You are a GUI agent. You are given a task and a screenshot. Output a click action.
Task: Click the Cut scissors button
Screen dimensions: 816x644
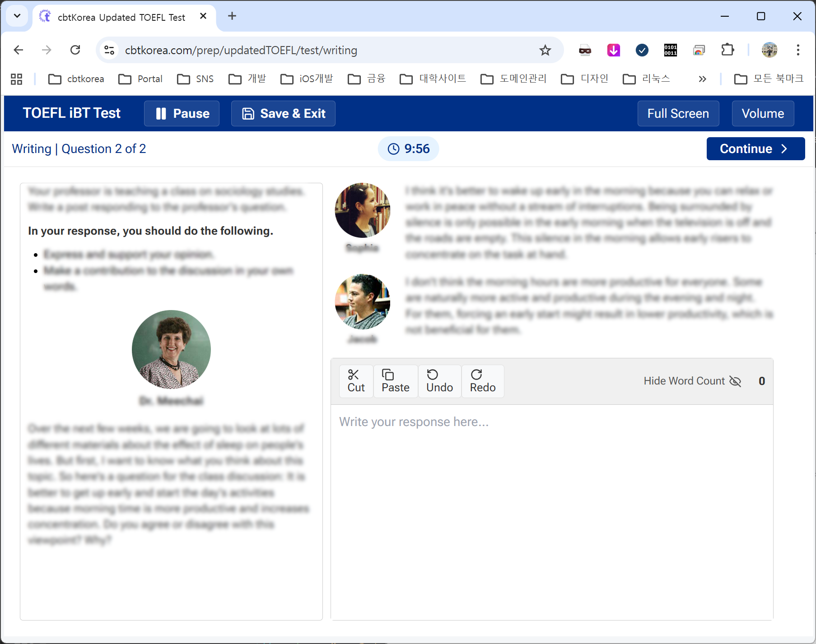click(x=356, y=381)
